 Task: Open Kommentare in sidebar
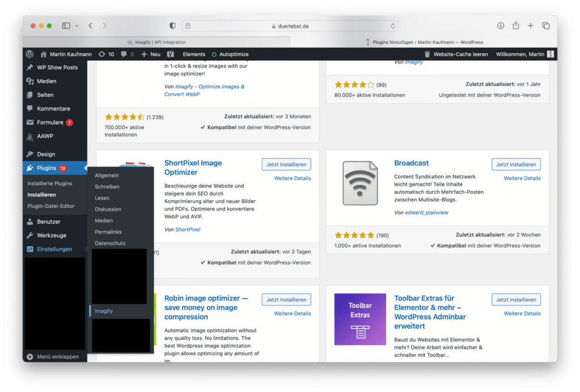coord(55,108)
